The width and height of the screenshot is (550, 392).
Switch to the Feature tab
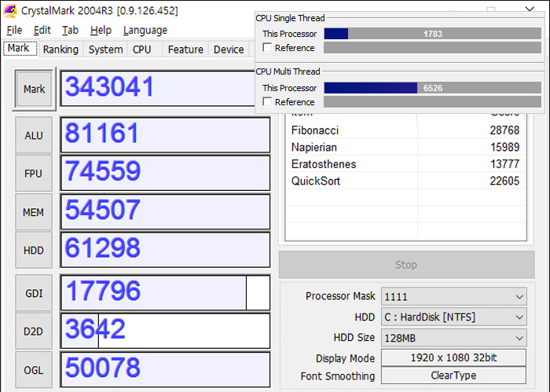point(185,49)
